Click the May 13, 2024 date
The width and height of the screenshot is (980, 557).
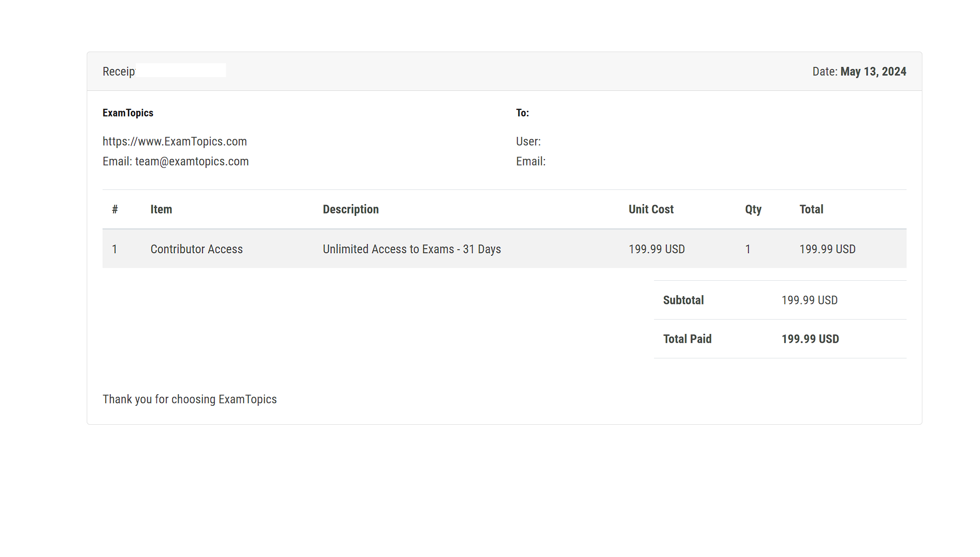tap(873, 71)
